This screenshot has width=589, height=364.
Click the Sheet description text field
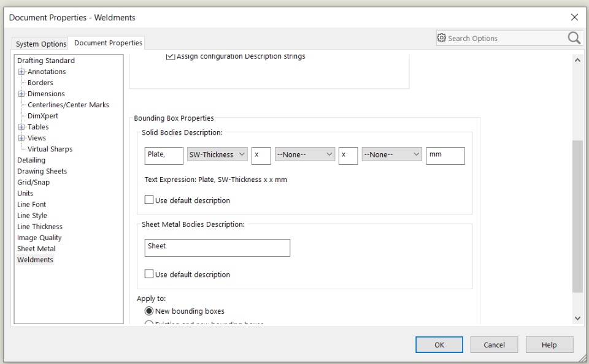[x=217, y=248]
